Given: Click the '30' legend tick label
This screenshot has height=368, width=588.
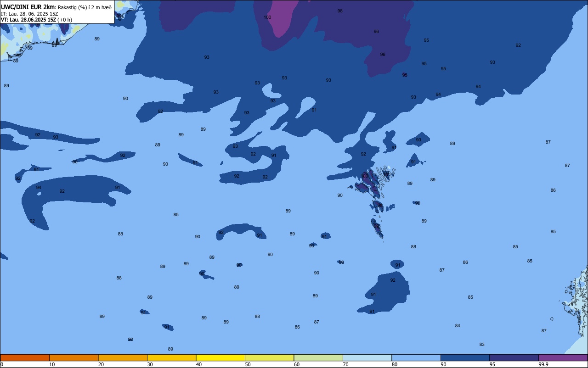Looking at the screenshot, I should click(150, 364).
